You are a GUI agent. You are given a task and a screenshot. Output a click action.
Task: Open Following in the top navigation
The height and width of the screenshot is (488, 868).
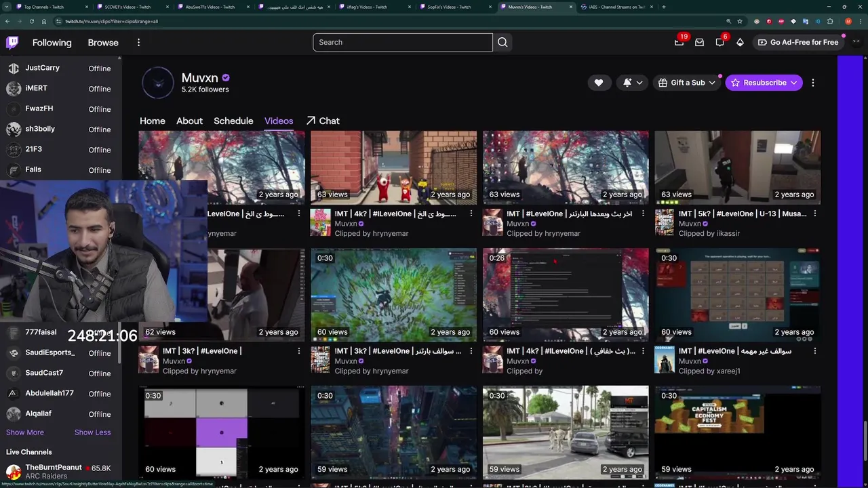(52, 42)
